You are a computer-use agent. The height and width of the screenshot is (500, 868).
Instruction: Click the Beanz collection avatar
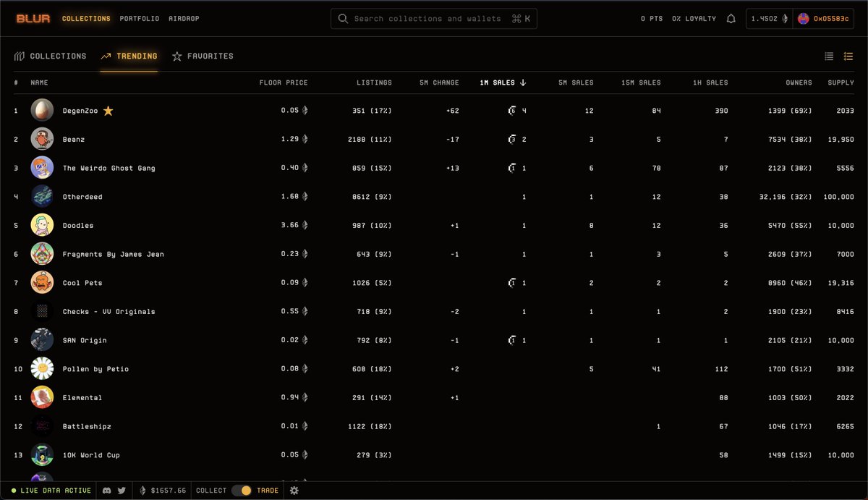(x=42, y=139)
